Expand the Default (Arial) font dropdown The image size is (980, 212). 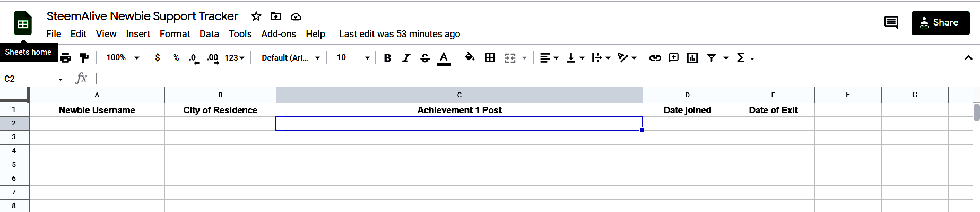(x=291, y=57)
